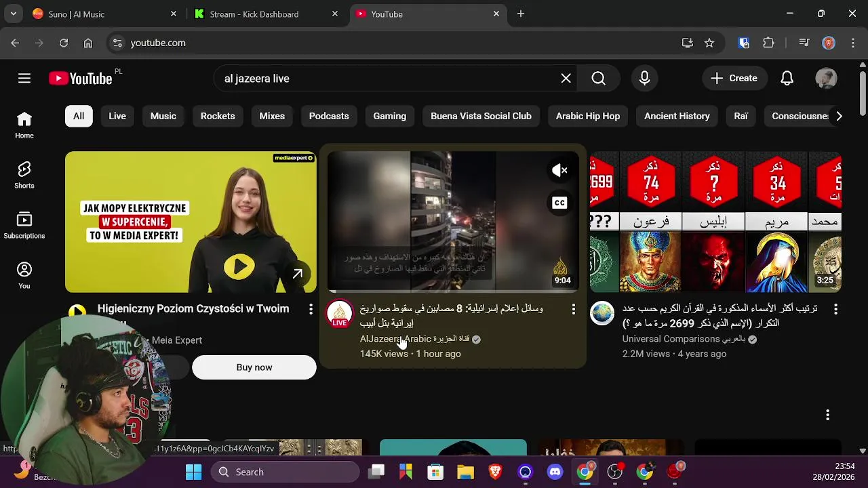Click the Universal Comparisons channel avatar
This screenshot has height=488, width=868.
pos(602,314)
